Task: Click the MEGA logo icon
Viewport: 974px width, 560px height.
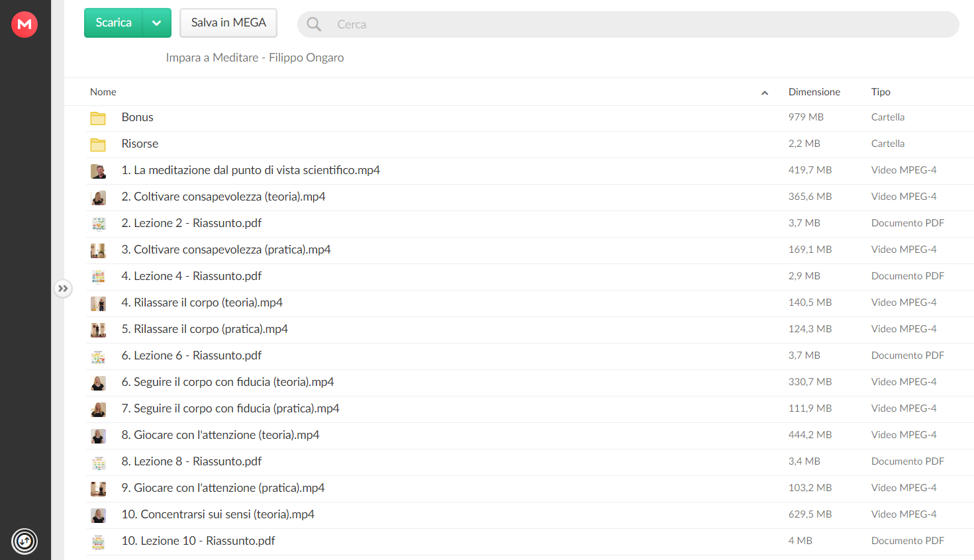Action: [24, 24]
